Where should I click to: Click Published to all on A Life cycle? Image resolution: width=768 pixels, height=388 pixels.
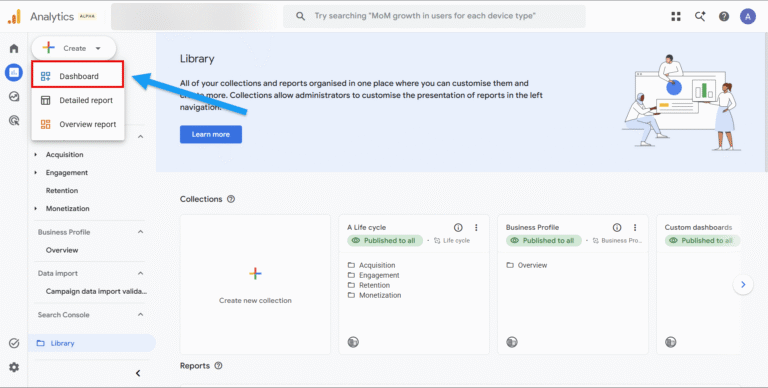(x=385, y=241)
